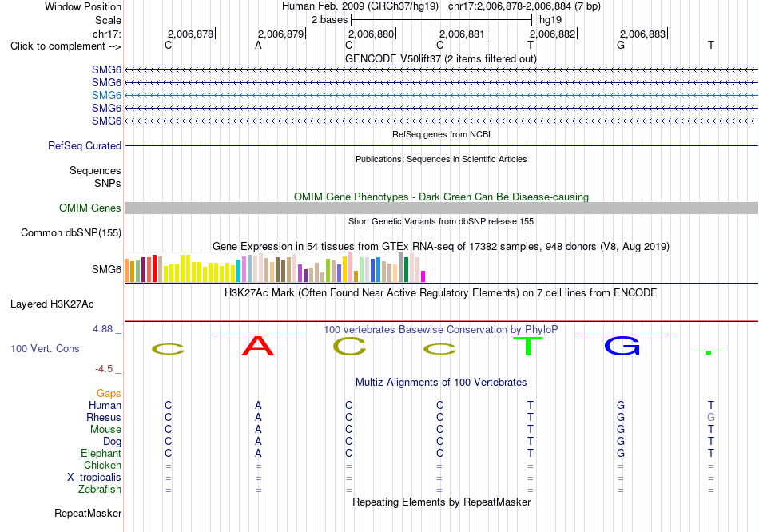This screenshot has height=532, width=759.
Task: Click the red A in the PhyloP logo
Action: tap(258, 346)
